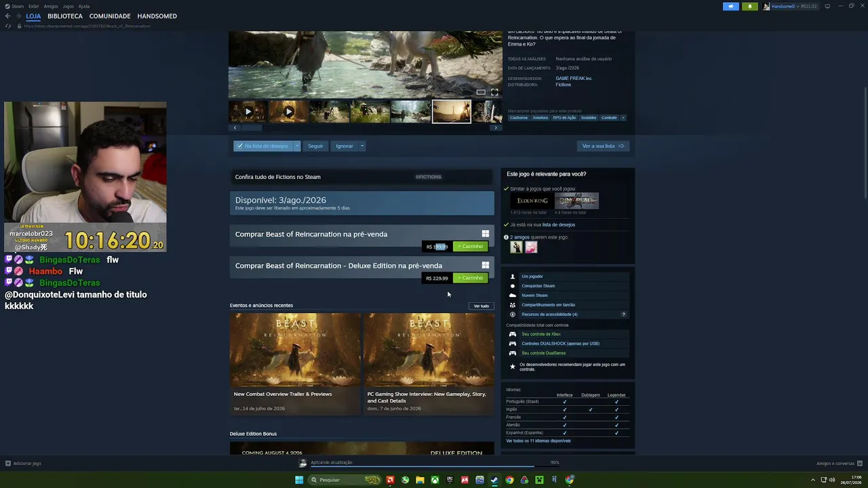Open the volume control in system tray
The height and width of the screenshot is (488, 868).
click(833, 480)
